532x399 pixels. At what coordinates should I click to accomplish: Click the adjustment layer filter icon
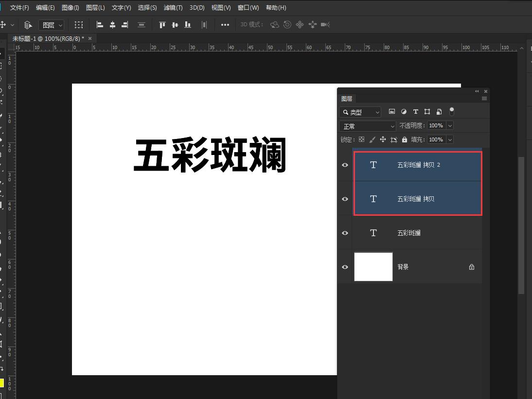403,111
